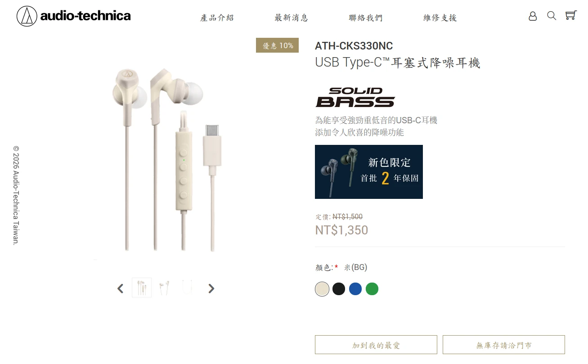Show previous product image with left arrow
This screenshot has width=588, height=364.
[x=120, y=288]
